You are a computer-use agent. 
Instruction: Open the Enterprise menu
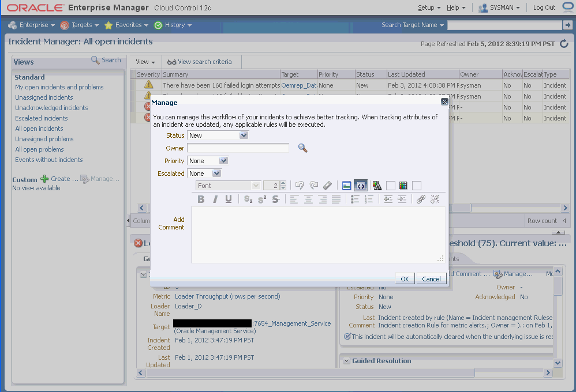32,25
